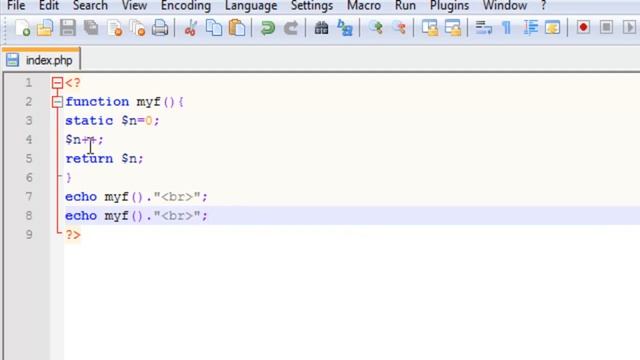
Task: Show all characters pilcrow icon
Action: coord(507,28)
